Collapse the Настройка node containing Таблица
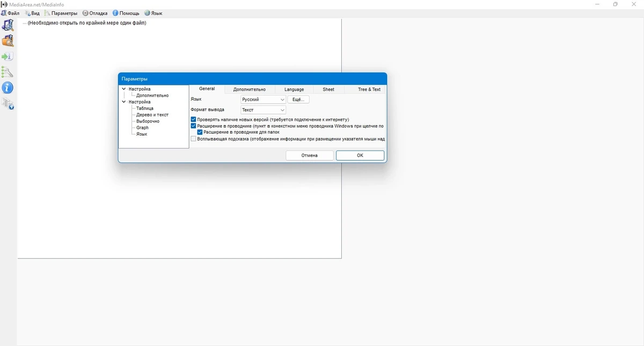Screen dimensions: 644x346 coord(124,102)
